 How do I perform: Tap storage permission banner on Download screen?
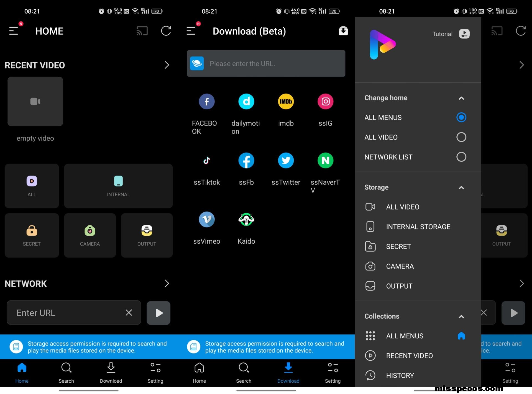[x=266, y=347]
